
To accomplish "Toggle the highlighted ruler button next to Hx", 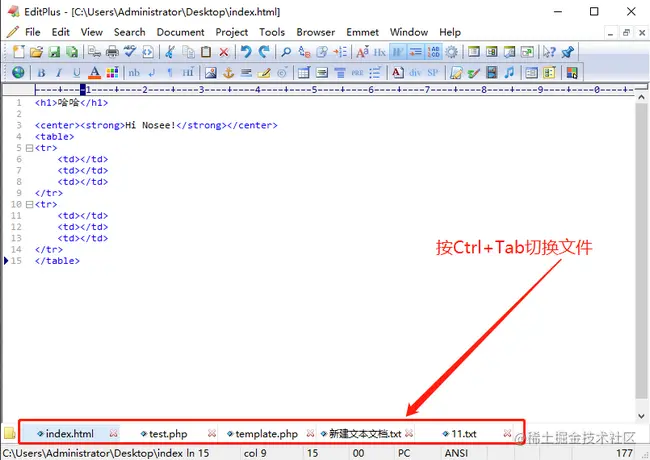I will pyautogui.click(x=397, y=52).
